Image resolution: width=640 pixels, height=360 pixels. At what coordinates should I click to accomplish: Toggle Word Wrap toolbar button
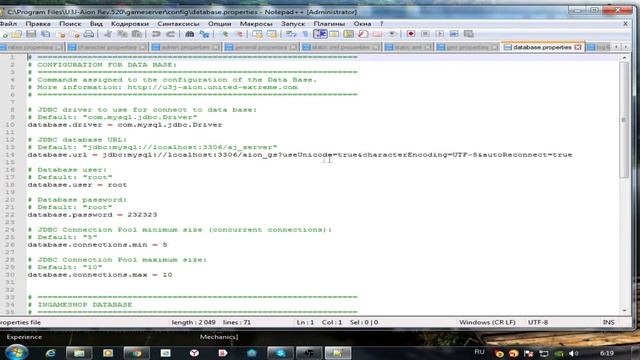(291, 34)
